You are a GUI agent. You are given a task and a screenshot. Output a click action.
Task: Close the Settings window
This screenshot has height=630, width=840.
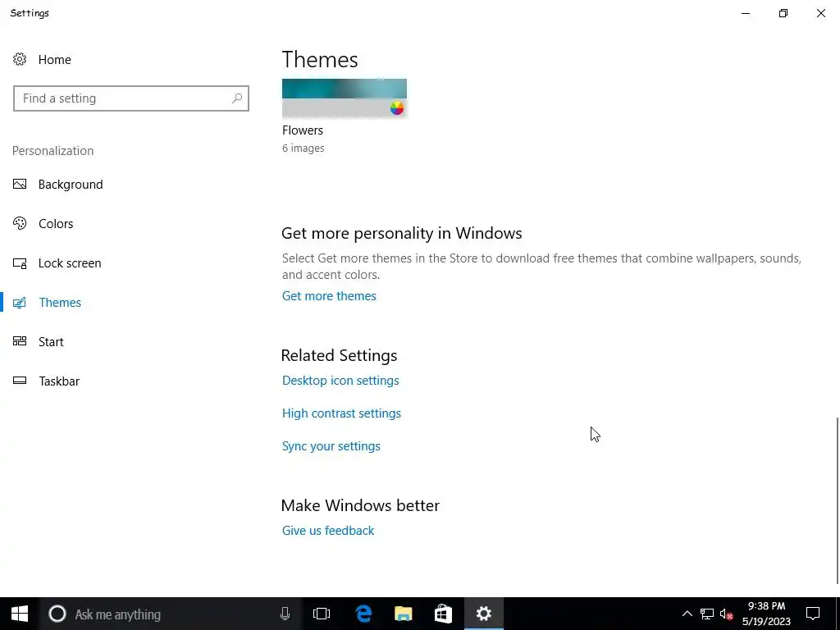pyautogui.click(x=820, y=13)
